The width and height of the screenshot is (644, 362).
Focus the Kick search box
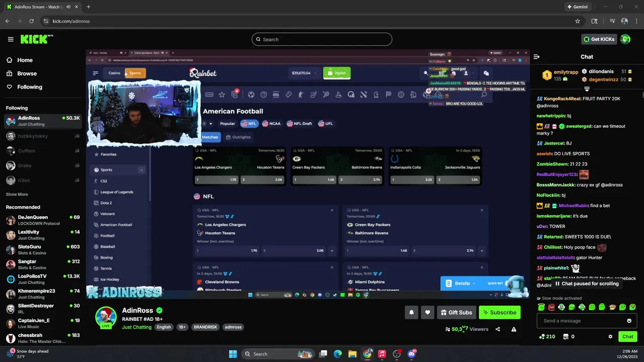pos(322,39)
